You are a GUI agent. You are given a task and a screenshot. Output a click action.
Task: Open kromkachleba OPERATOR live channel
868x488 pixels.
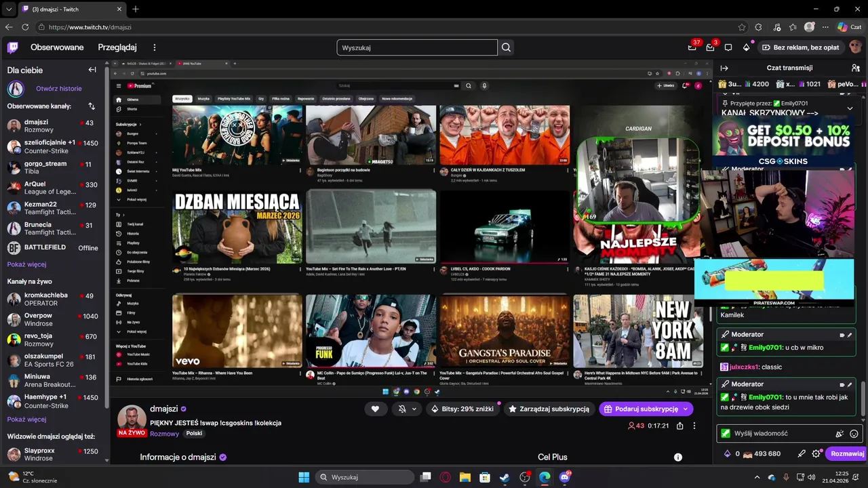pyautogui.click(x=53, y=299)
